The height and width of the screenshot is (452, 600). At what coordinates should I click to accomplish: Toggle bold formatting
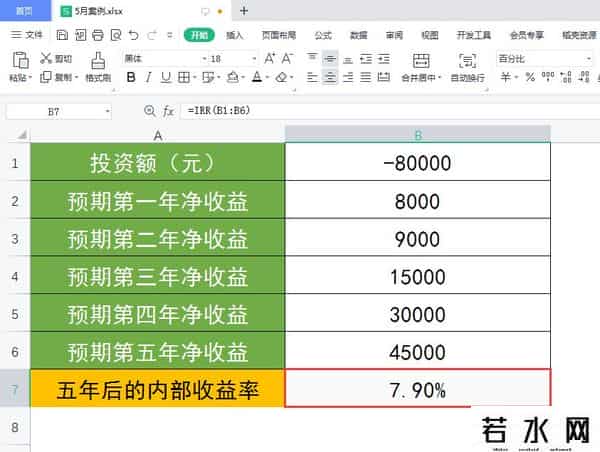pyautogui.click(x=130, y=77)
